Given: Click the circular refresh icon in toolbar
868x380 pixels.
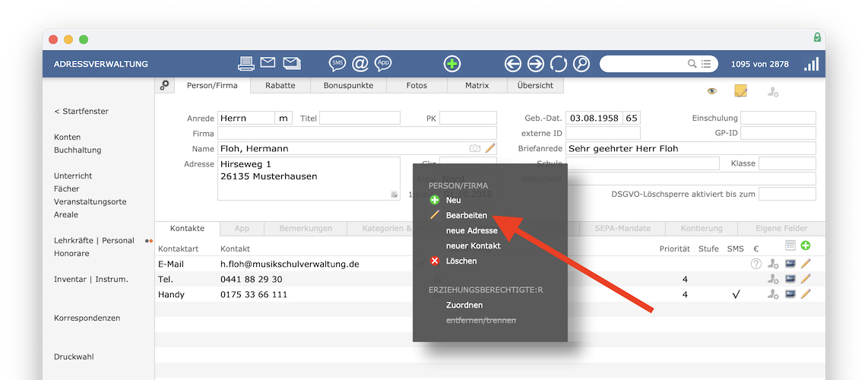Looking at the screenshot, I should [x=559, y=64].
